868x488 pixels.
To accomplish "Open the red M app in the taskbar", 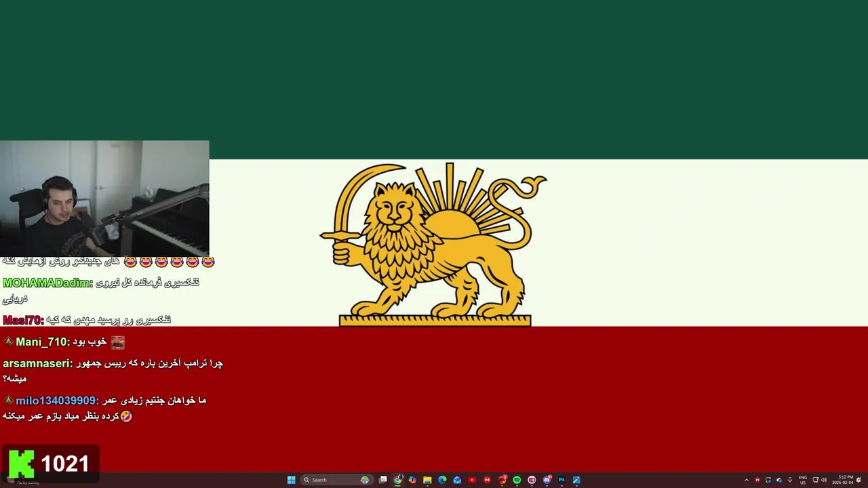I will 487,480.
